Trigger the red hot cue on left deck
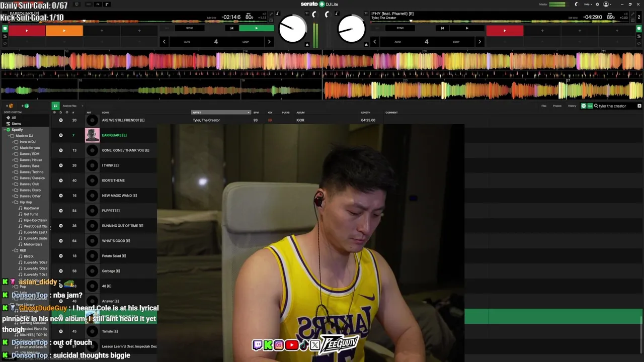This screenshot has height=362, width=644. 27,31
